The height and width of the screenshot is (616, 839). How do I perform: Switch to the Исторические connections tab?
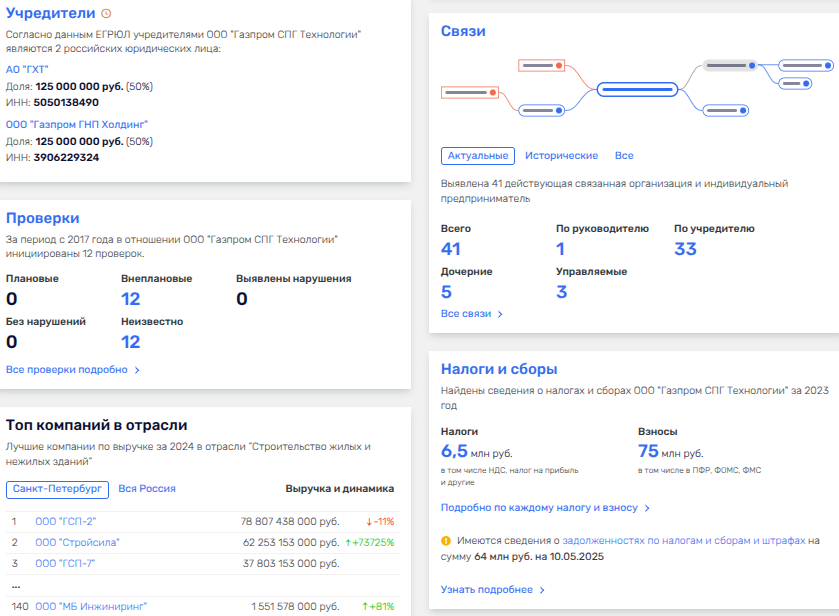[561, 156]
